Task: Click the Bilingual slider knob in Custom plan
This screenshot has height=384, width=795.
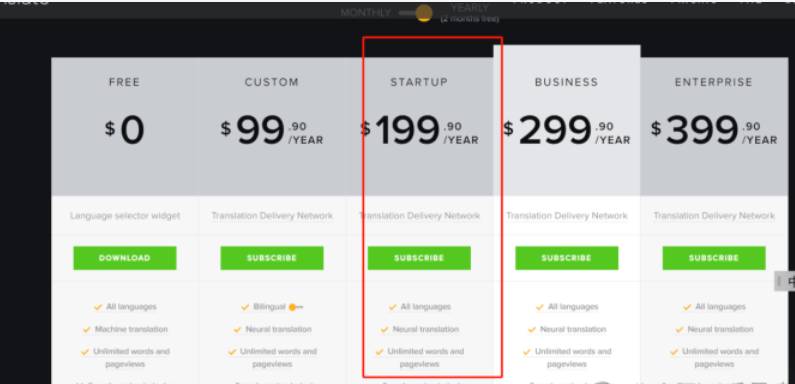Action: 293,307
